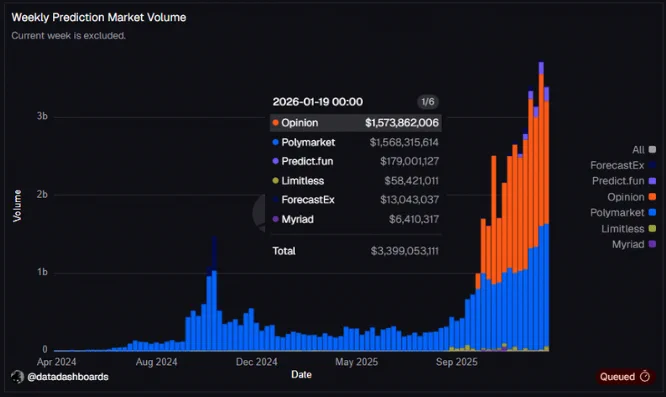Select the Polymarket row in tooltip
This screenshot has width=666, height=397.
356,142
